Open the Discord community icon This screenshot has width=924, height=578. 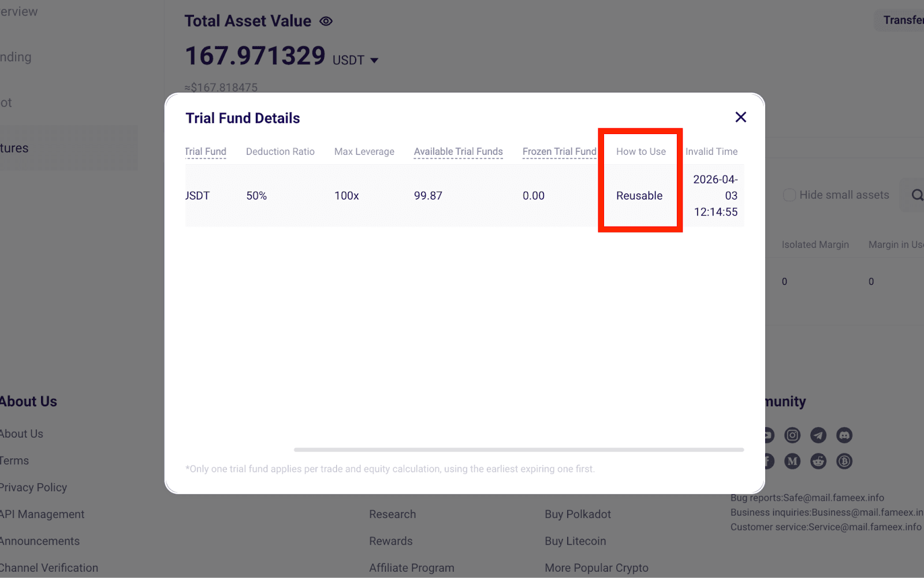point(844,435)
